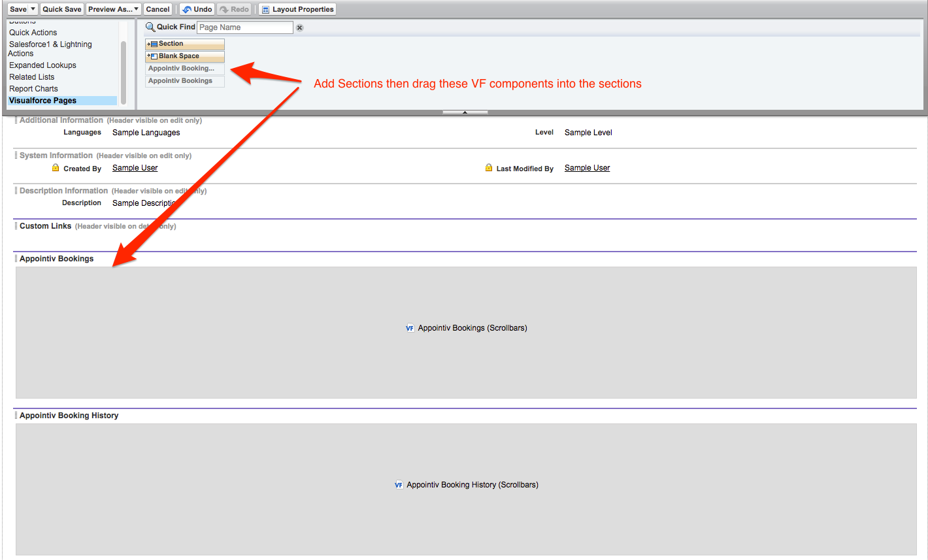Click the Languages field label

[82, 133]
